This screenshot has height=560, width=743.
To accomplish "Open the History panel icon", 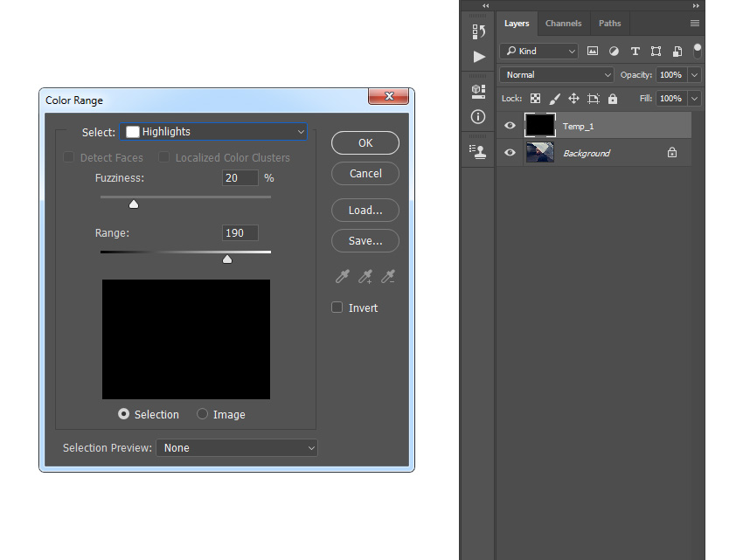I will [479, 31].
